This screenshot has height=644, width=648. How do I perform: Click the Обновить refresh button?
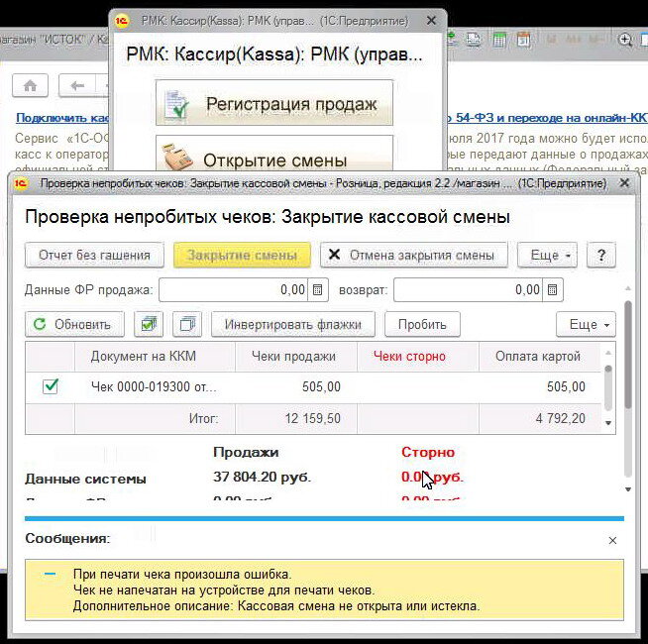(74, 325)
